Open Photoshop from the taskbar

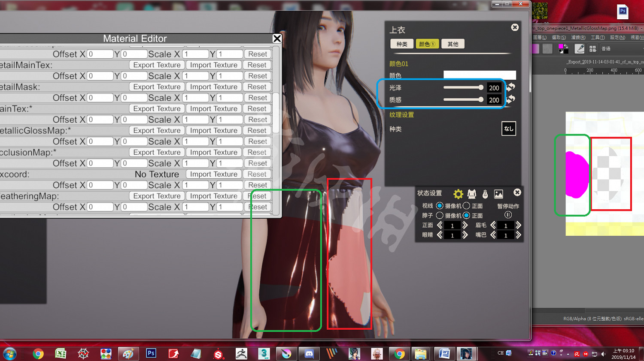(x=151, y=354)
